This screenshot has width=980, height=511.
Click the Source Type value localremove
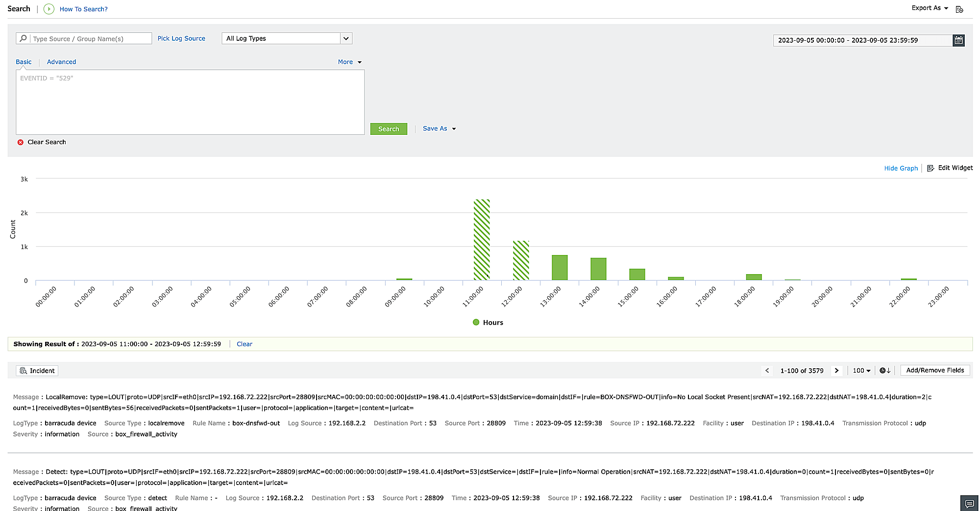(166, 423)
